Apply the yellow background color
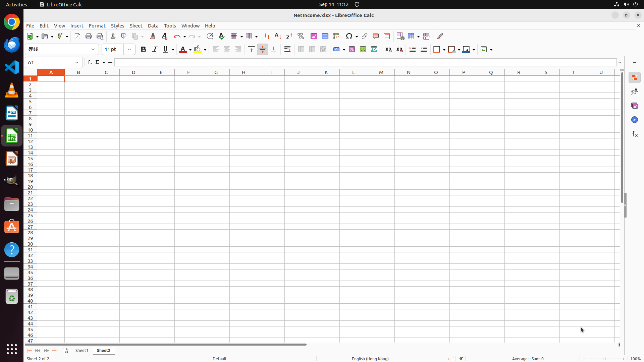The height and width of the screenshot is (362, 644). (x=198, y=50)
